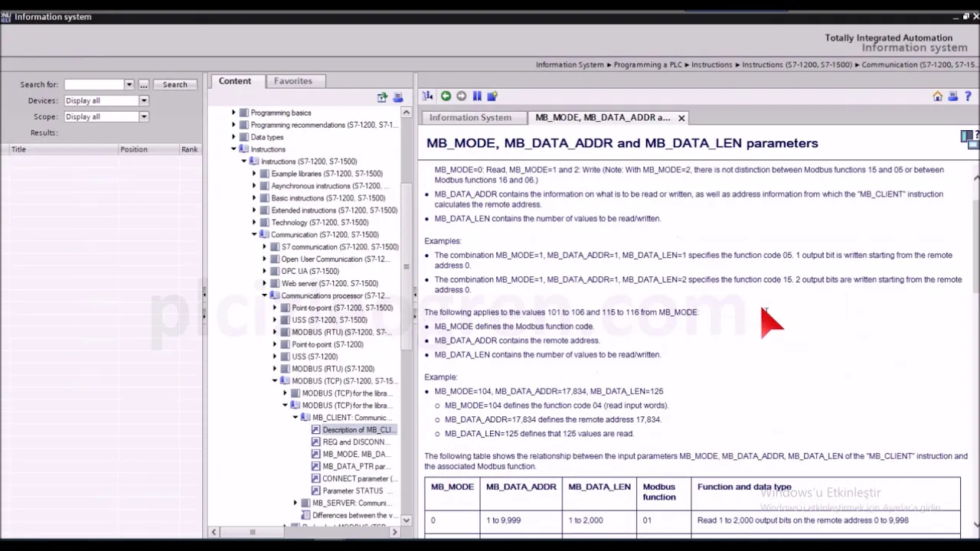
Task: Select Point-to-point (S7-1200) tree item
Action: (327, 344)
